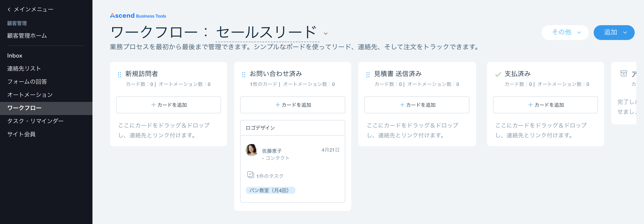Open Inbox from the sidebar
This screenshot has width=644, height=224.
point(14,56)
